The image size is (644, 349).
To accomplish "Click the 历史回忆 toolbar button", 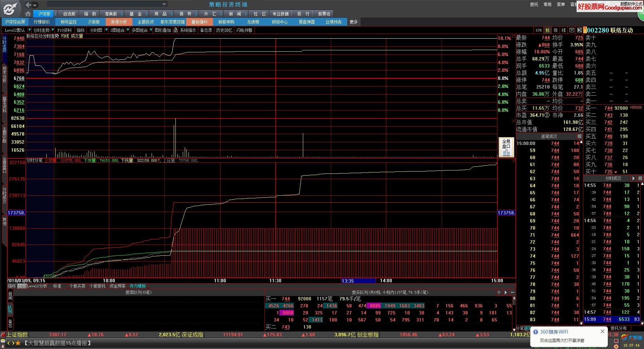I will coord(224,30).
